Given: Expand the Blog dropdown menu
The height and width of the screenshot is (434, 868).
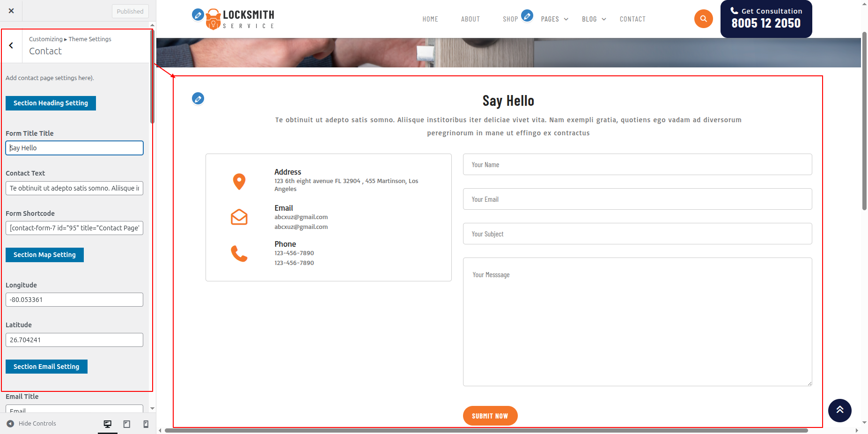Looking at the screenshot, I should [x=594, y=19].
